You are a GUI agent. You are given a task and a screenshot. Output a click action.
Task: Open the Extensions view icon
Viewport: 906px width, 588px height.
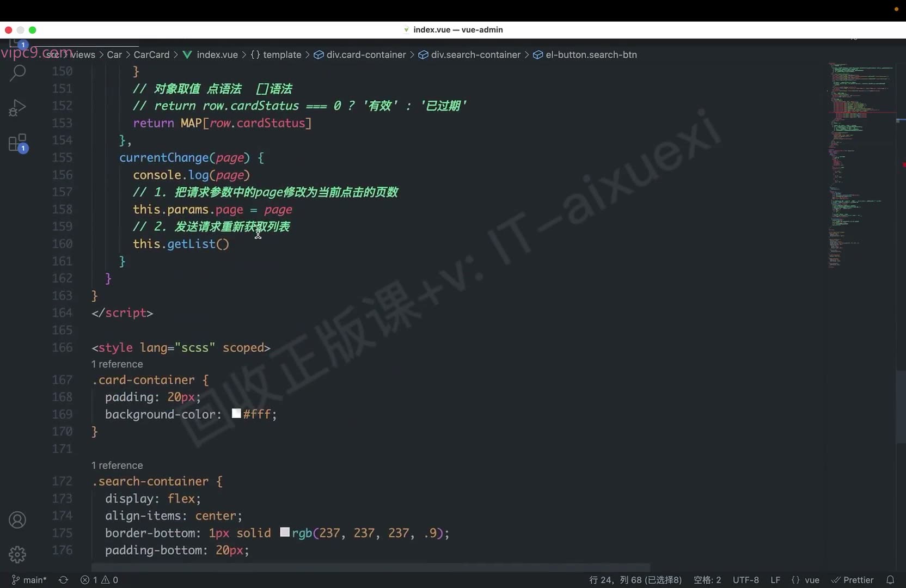[18, 143]
